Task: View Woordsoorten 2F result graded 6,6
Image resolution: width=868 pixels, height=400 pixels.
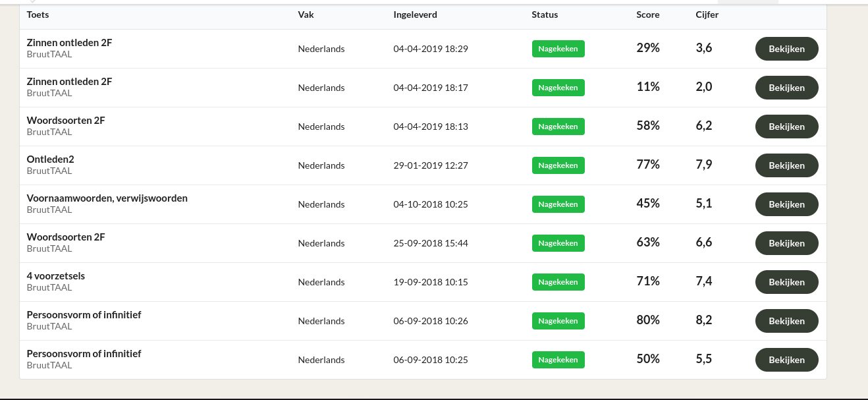Action: click(x=786, y=243)
